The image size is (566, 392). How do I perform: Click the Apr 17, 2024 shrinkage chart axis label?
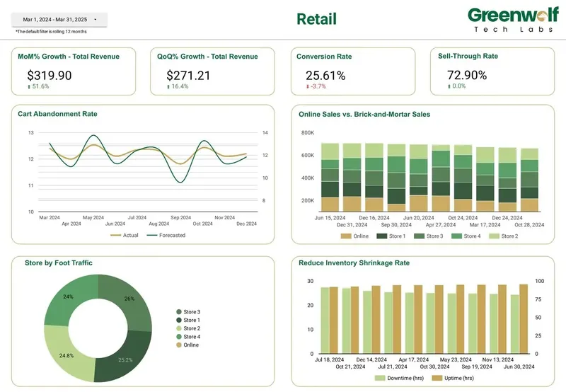tap(414, 360)
